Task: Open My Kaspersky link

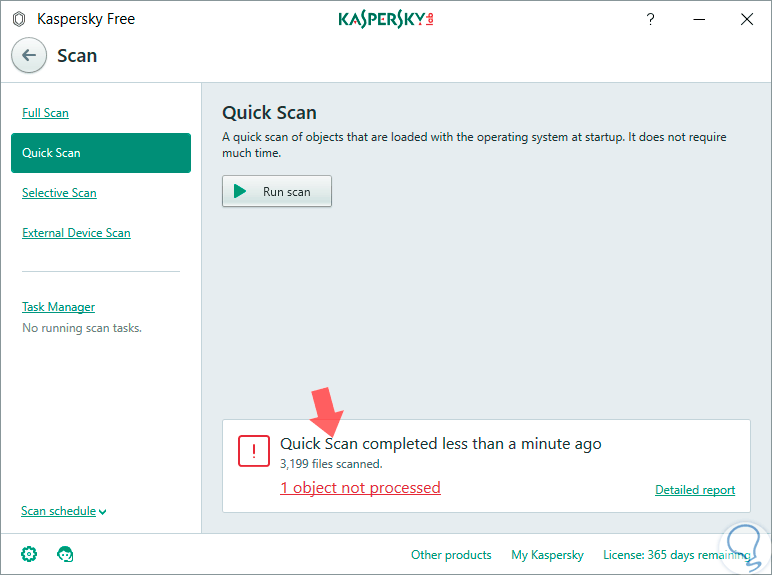Action: click(x=547, y=555)
